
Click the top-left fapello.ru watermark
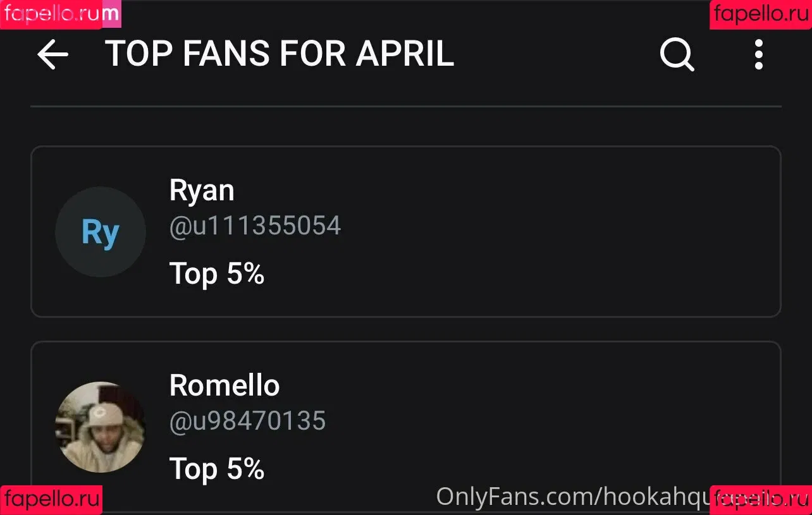pyautogui.click(x=61, y=15)
